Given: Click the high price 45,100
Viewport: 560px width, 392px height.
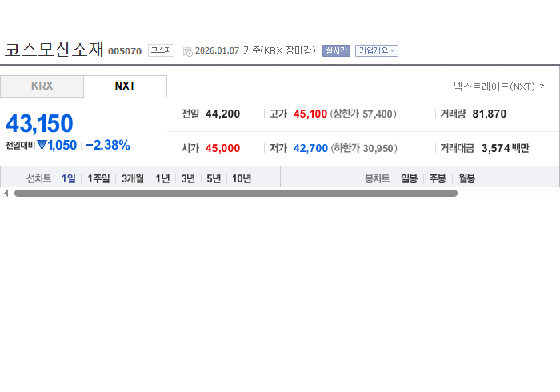Looking at the screenshot, I should [x=310, y=114].
